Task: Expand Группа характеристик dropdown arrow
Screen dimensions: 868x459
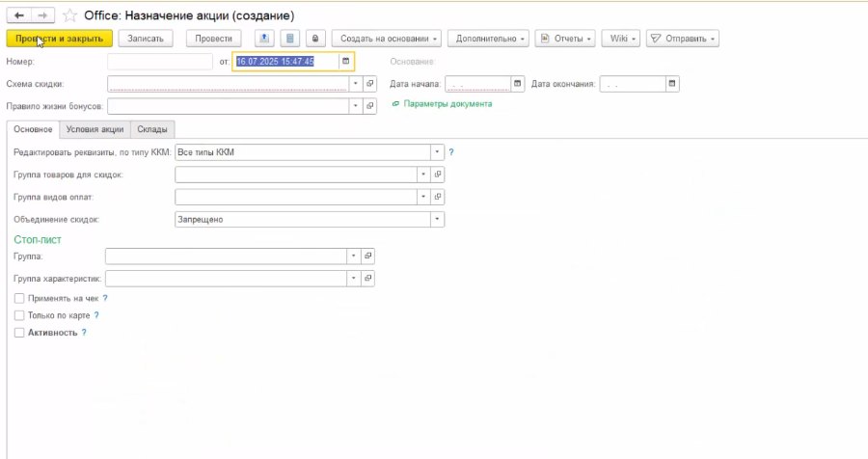Action: pyautogui.click(x=353, y=278)
